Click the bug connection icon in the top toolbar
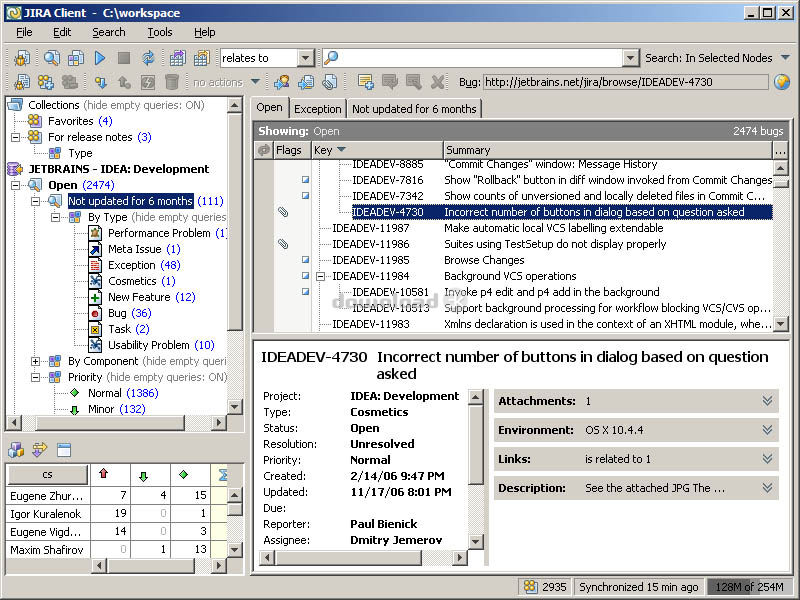This screenshot has height=600, width=800. coord(22,58)
